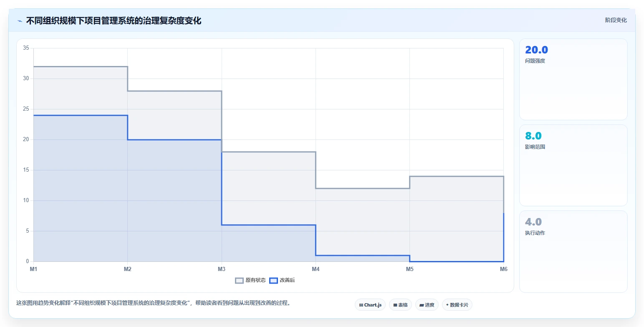644x327 pixels.
Task: Click the 20 y-axis tick label
Action: (x=26, y=139)
